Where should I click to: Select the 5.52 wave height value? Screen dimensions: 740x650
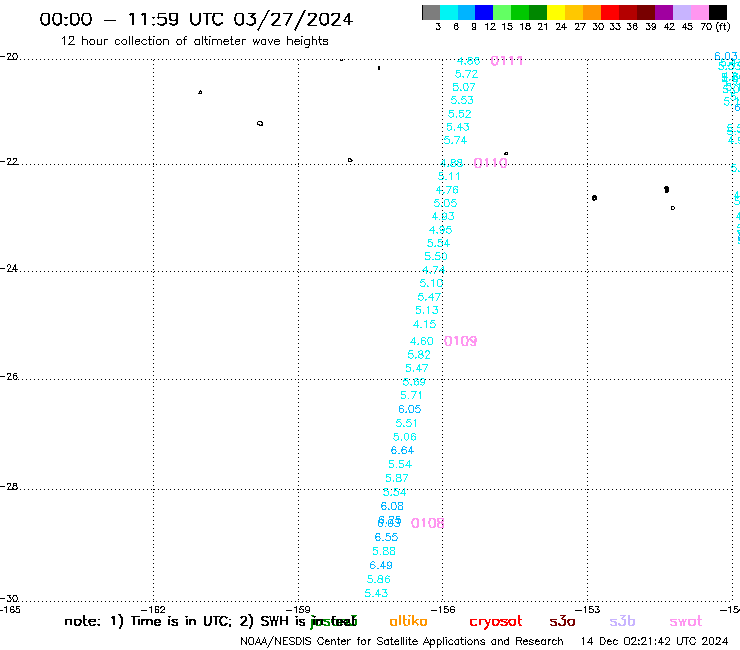click(x=460, y=114)
